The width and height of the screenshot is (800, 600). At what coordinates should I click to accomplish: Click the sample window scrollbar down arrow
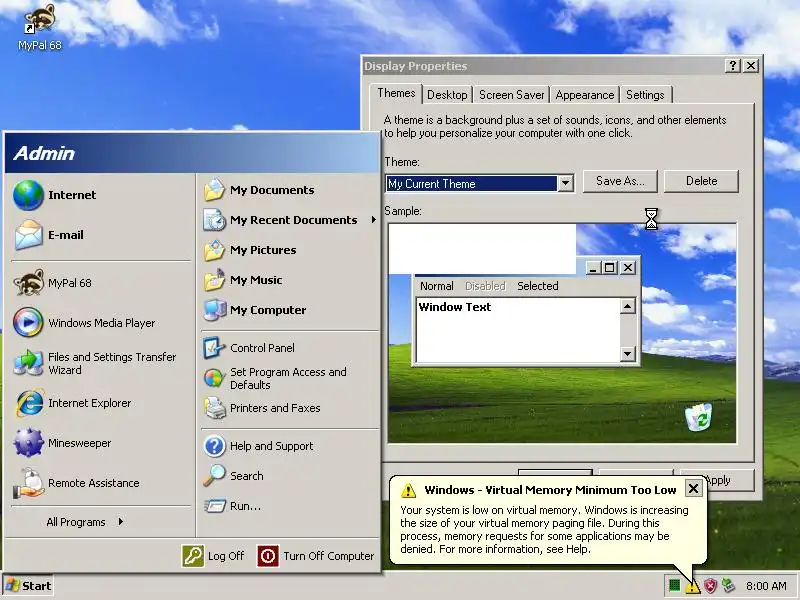628,354
